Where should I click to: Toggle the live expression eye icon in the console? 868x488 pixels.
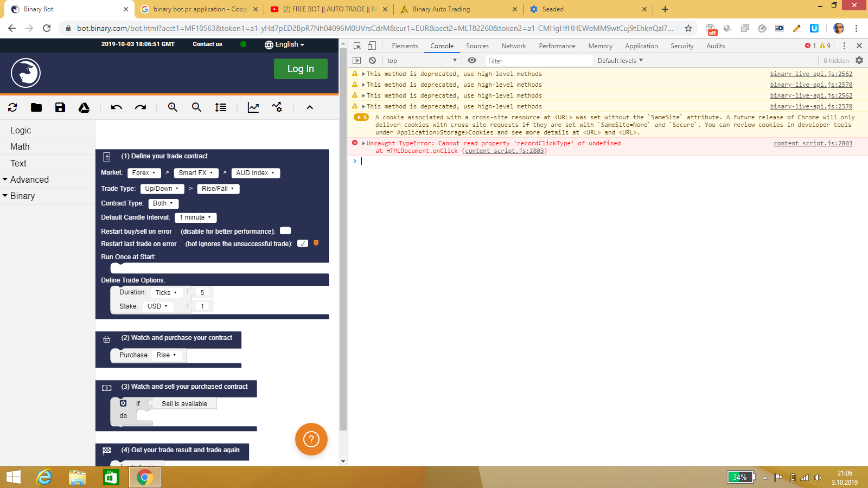(x=472, y=61)
